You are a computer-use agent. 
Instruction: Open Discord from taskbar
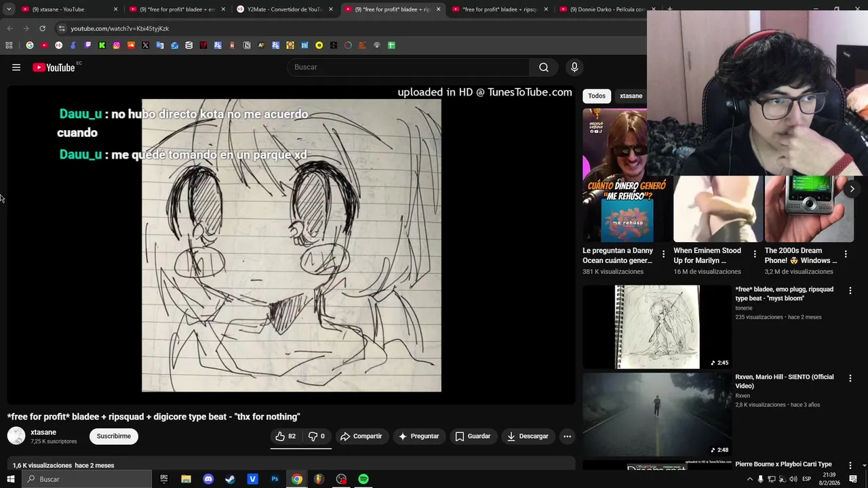pos(208,479)
